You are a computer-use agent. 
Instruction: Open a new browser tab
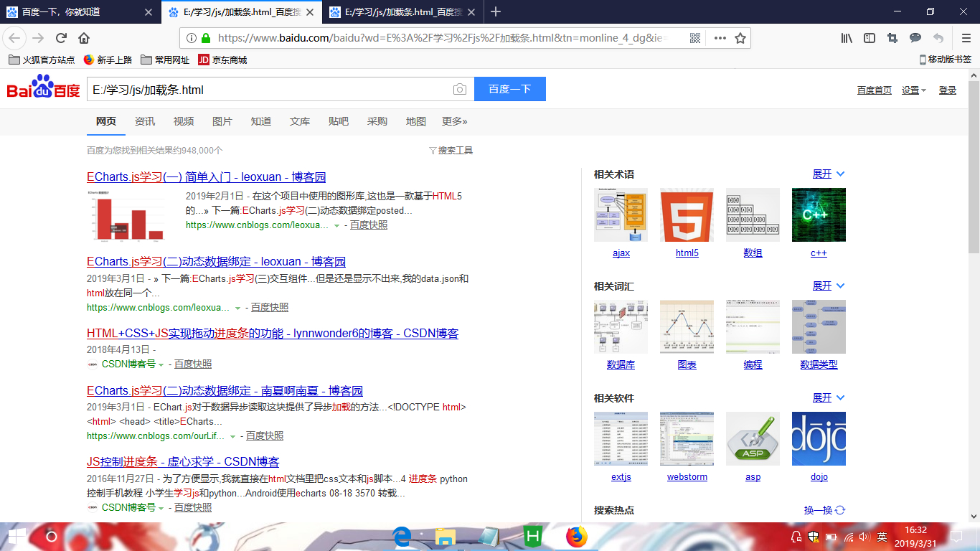[496, 11]
